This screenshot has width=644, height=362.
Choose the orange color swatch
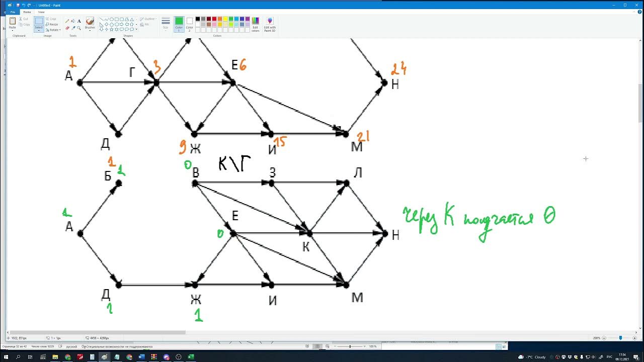tap(220, 19)
